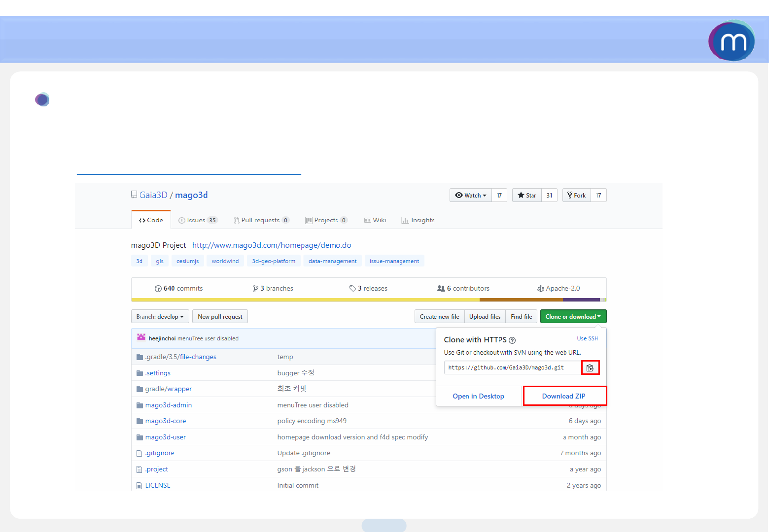Click Find file button

click(522, 317)
